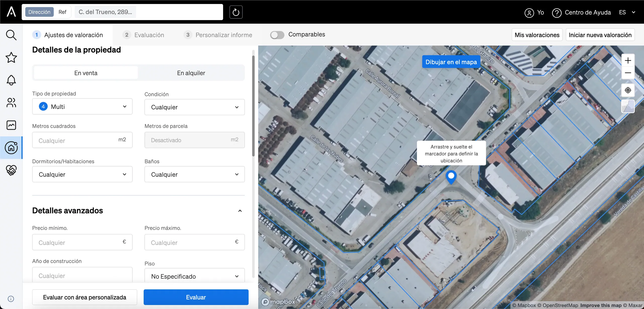This screenshot has height=309, width=644.
Task: Center map with locate-me icon
Action: (628, 90)
